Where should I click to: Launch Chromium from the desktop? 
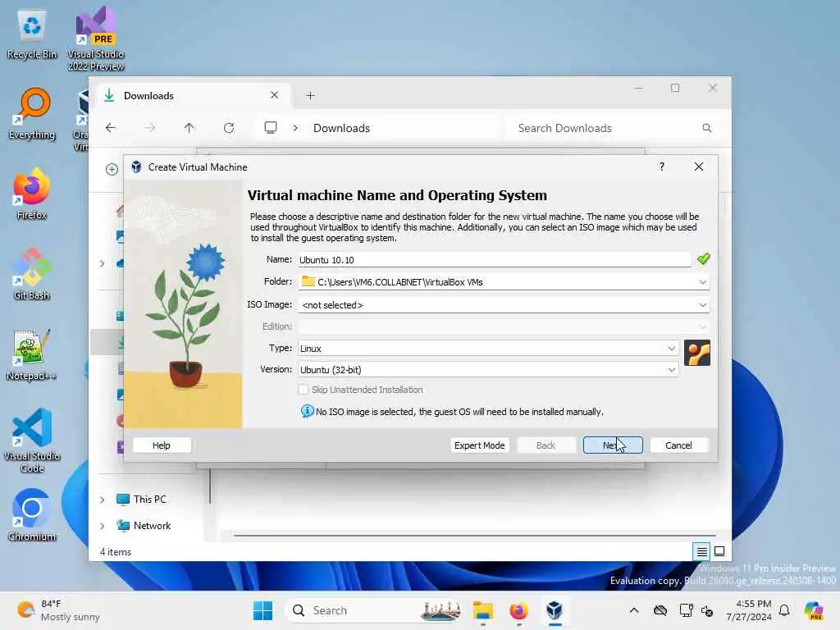click(x=32, y=515)
